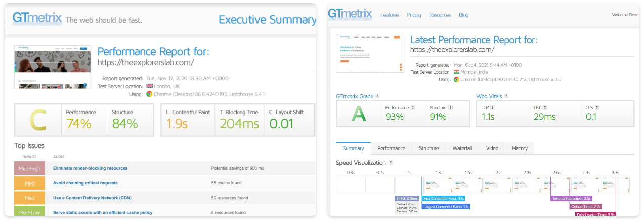Click the 1.9s Contentful Paint value
644x222 pixels.
[177, 124]
